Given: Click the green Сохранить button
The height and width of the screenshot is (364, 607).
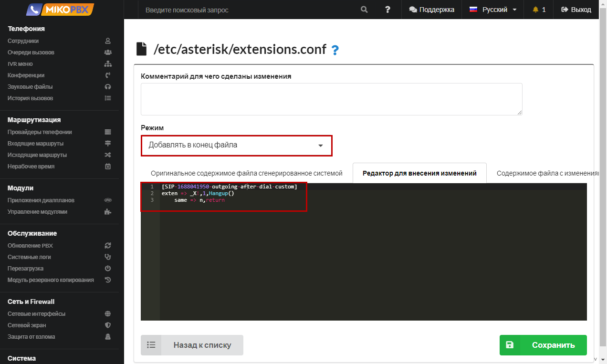Looking at the screenshot, I should 543,345.
